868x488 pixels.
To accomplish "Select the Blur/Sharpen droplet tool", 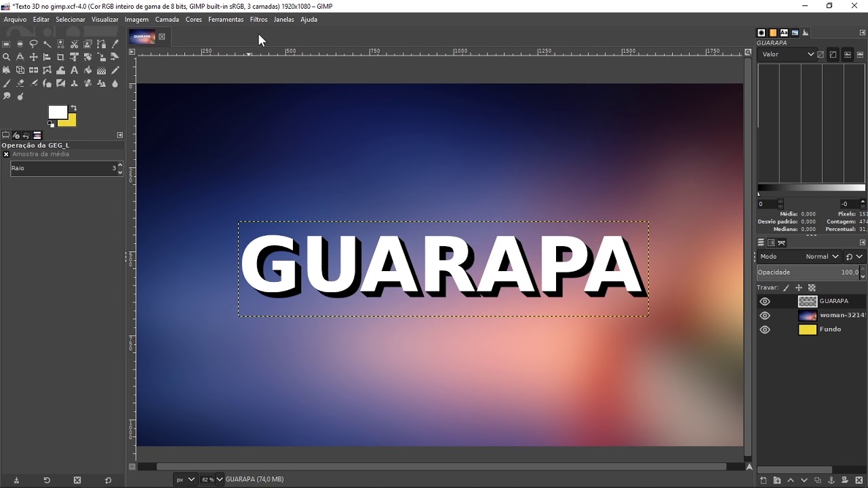I will 115,83.
